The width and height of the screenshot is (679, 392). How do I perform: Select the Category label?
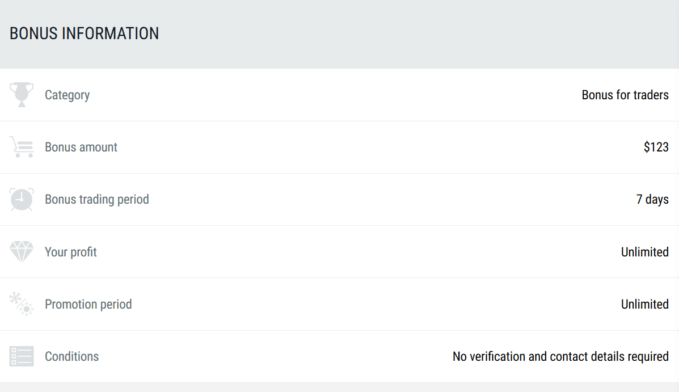[67, 95]
